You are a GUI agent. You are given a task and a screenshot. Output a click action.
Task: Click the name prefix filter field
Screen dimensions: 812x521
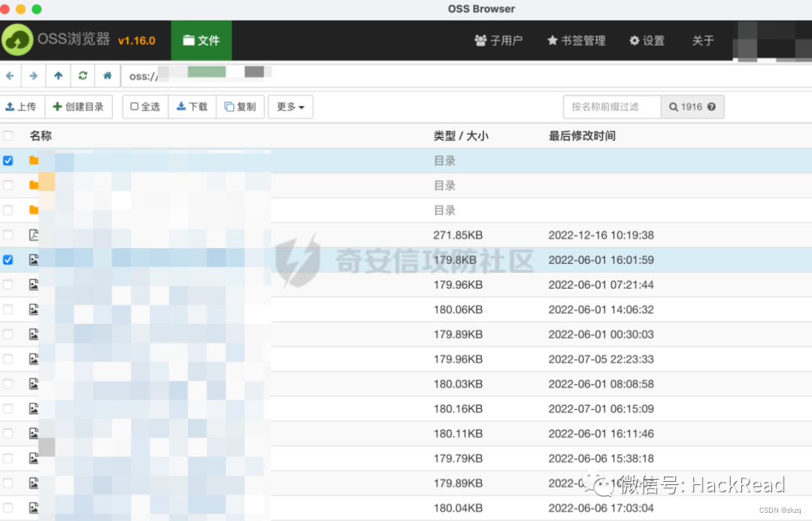coord(612,107)
